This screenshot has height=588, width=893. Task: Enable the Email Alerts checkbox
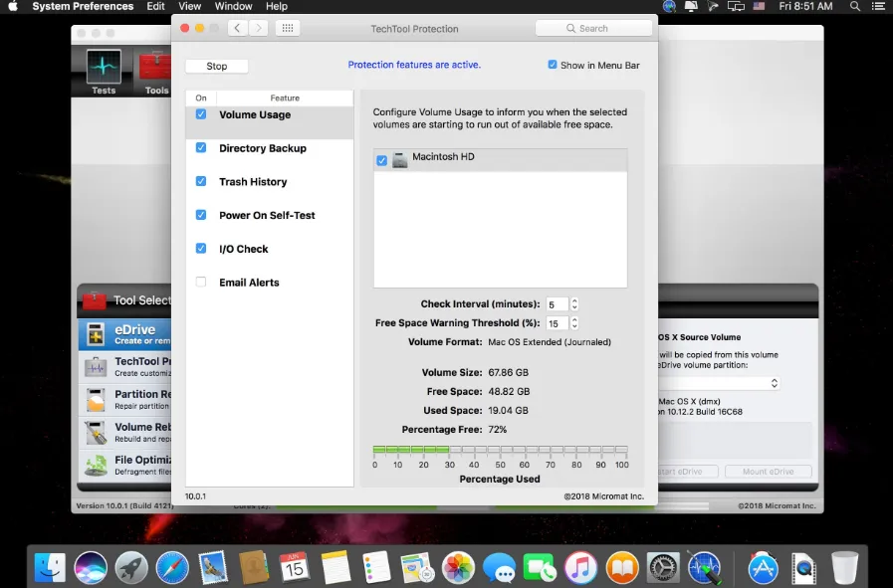coord(201,282)
